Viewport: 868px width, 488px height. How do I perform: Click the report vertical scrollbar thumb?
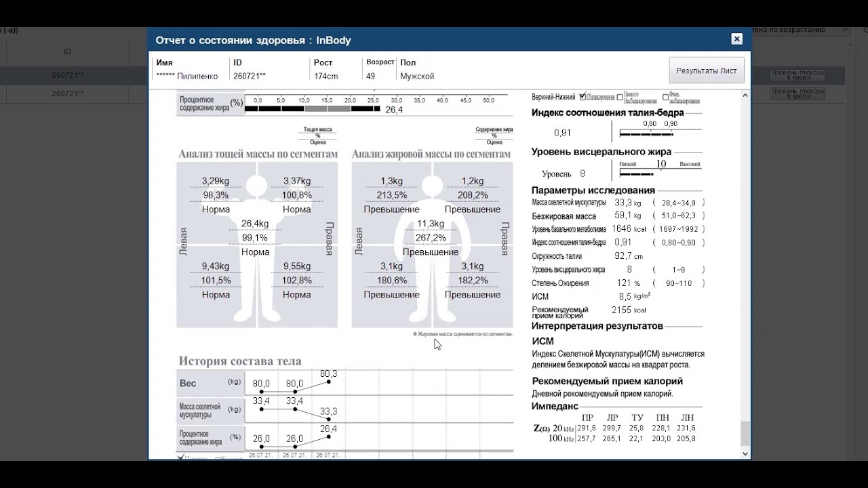tap(746, 432)
